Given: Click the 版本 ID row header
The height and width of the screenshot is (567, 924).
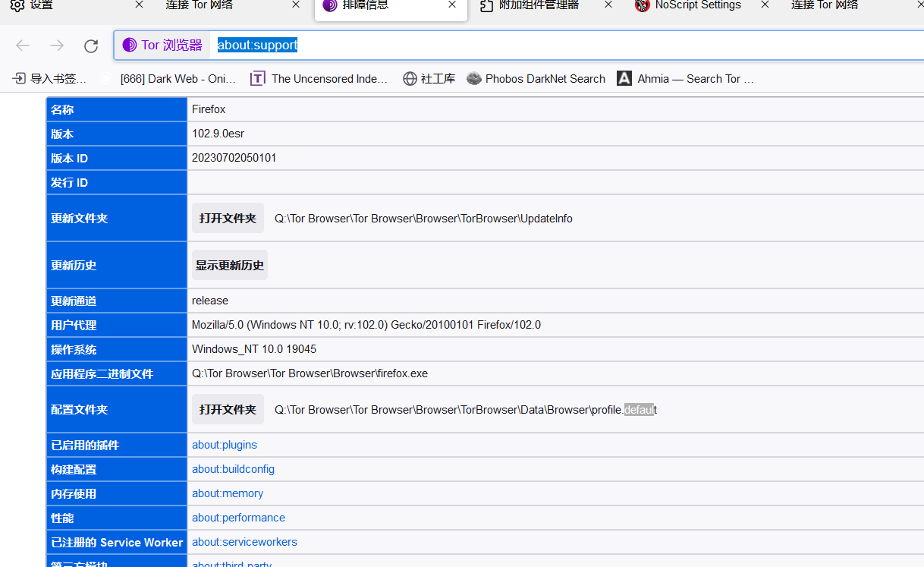Looking at the screenshot, I should [117, 158].
